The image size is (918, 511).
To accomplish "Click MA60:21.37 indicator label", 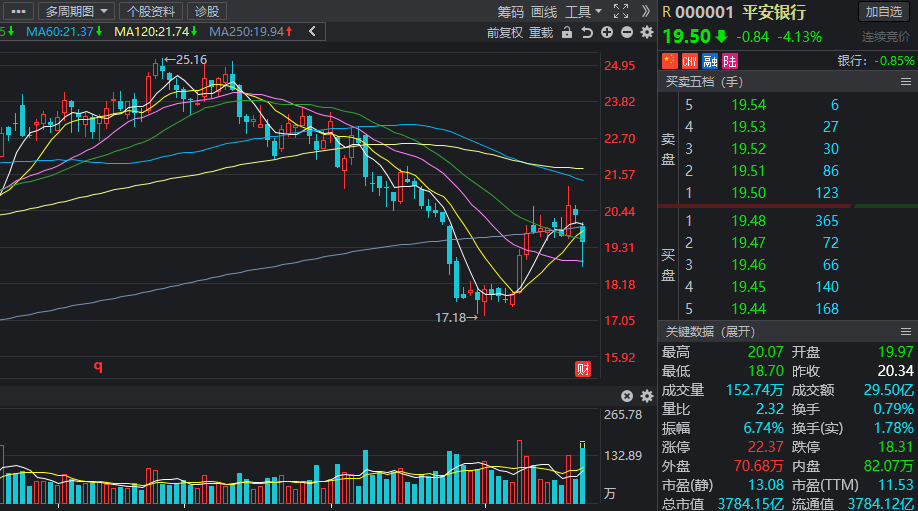I will click(64, 32).
